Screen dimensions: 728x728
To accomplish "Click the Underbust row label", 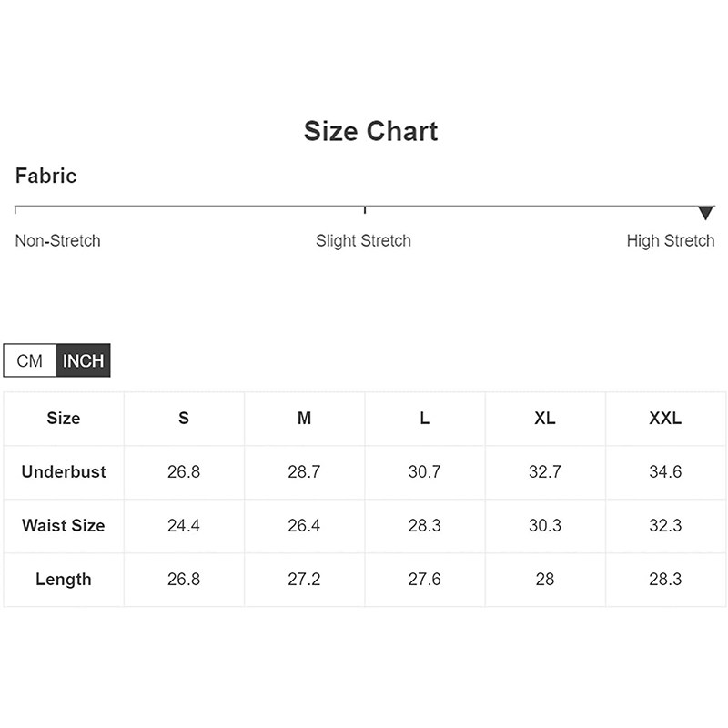I will [64, 472].
